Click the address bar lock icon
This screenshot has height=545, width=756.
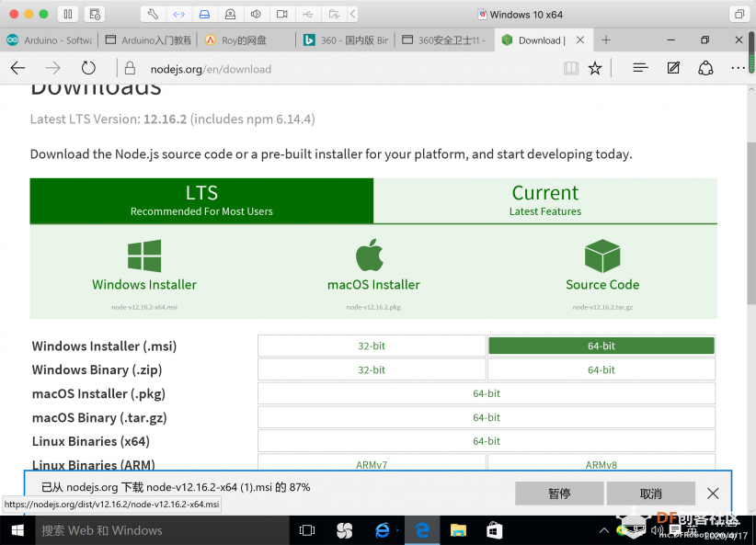[x=130, y=68]
